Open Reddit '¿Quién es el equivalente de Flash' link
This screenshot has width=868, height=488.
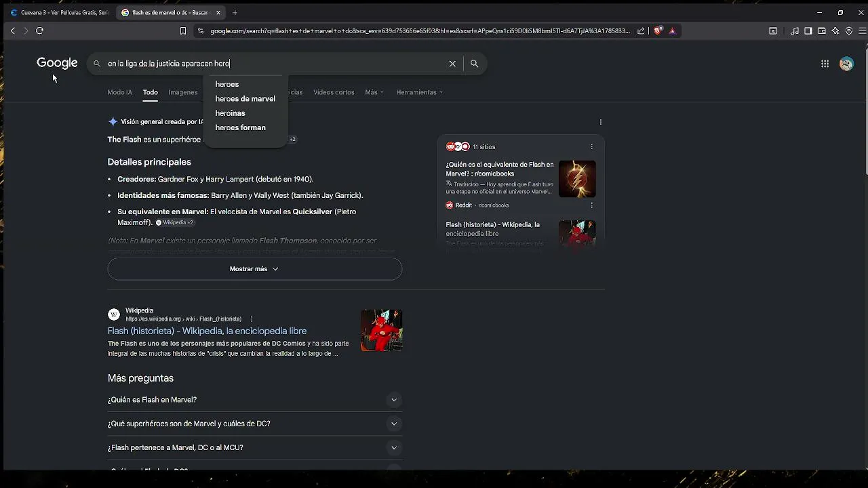tap(500, 169)
